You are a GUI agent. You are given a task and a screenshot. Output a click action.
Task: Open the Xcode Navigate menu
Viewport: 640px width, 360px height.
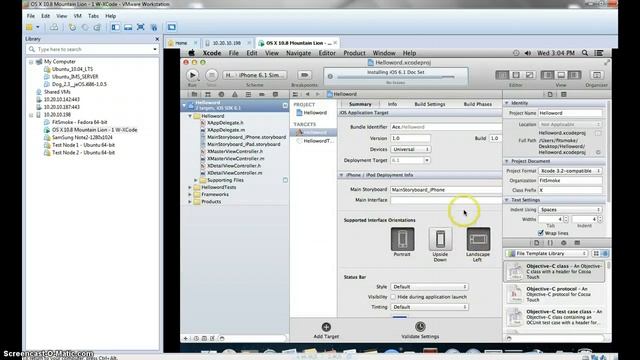point(298,53)
